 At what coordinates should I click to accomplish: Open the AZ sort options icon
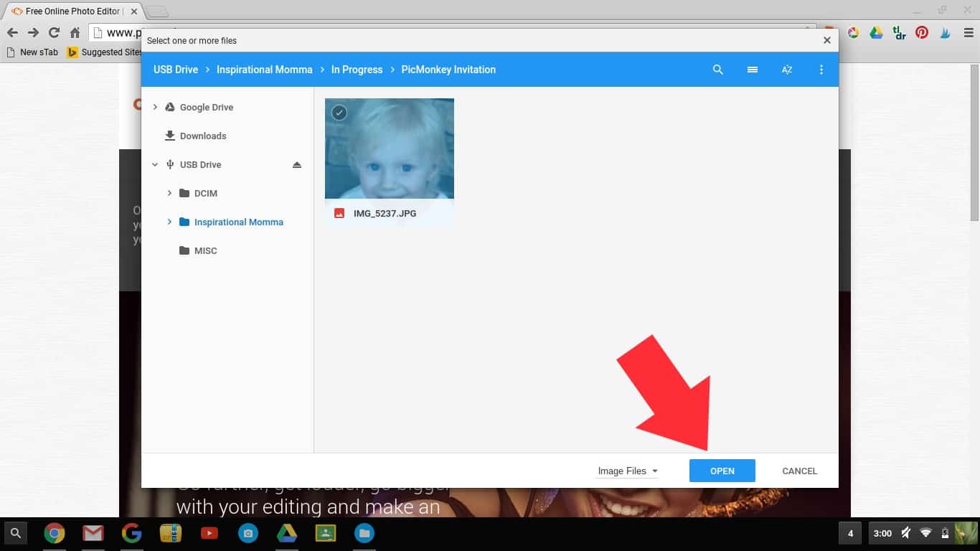[787, 70]
